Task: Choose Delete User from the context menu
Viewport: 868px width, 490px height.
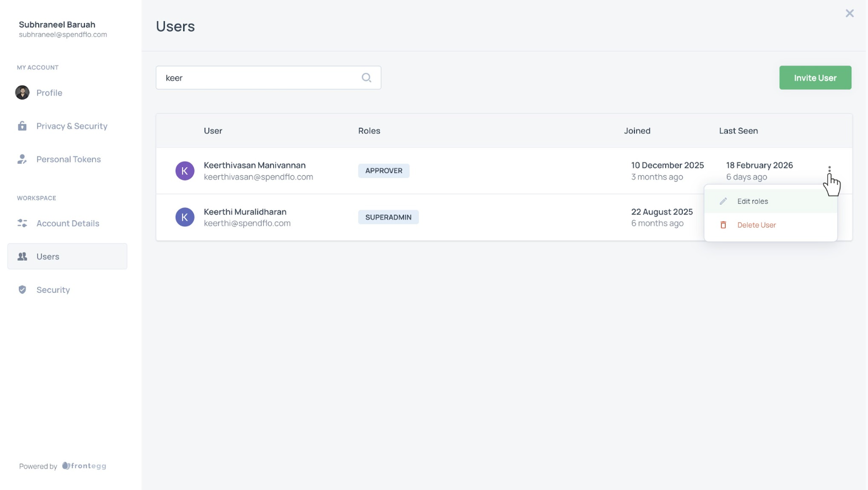Action: point(756,225)
